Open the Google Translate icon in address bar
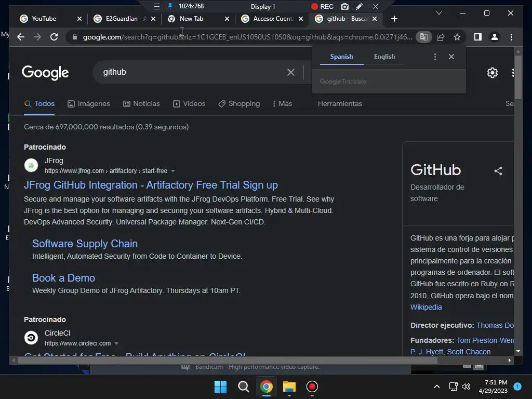The height and width of the screenshot is (399, 532). tap(424, 37)
